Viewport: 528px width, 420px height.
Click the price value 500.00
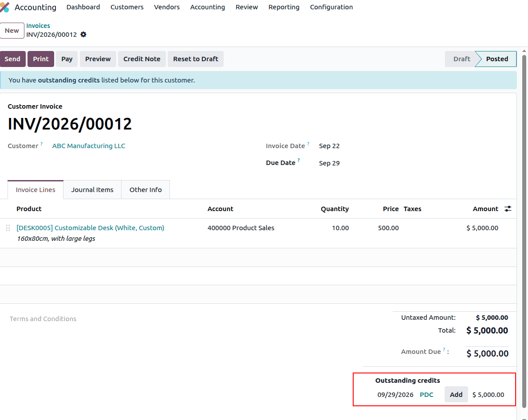[388, 228]
